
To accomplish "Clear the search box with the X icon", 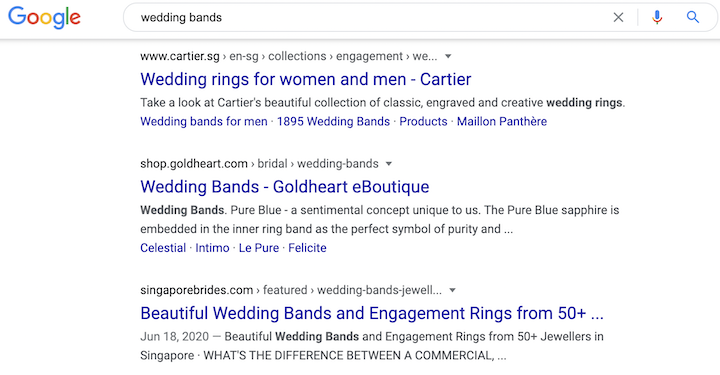I will tap(619, 17).
